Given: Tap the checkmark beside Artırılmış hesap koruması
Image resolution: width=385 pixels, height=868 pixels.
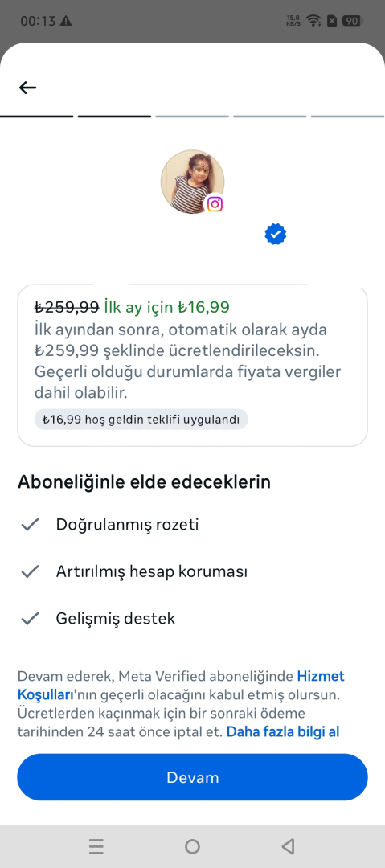Looking at the screenshot, I should 30,571.
